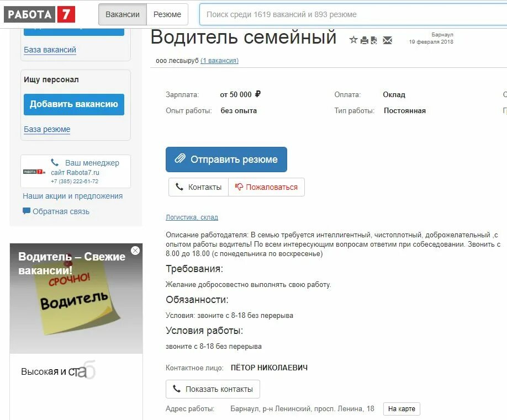Click the Отправить резюме button
This screenshot has width=507, height=420.
pos(226,160)
